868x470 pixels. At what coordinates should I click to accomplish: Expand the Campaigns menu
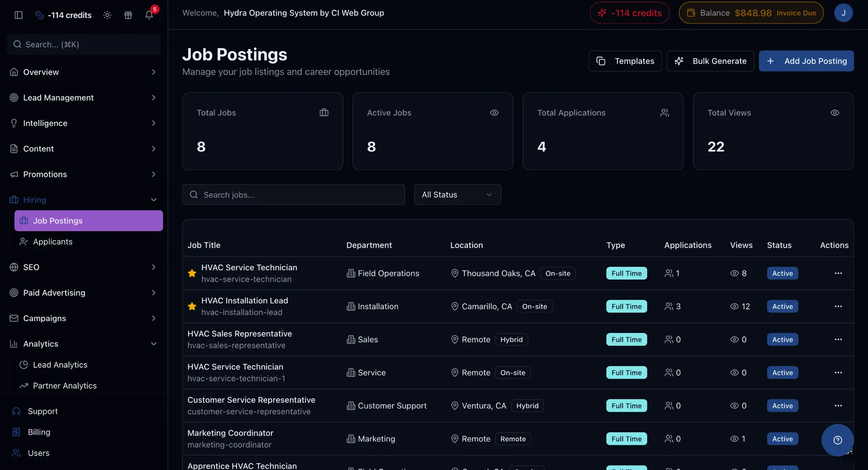(83, 318)
